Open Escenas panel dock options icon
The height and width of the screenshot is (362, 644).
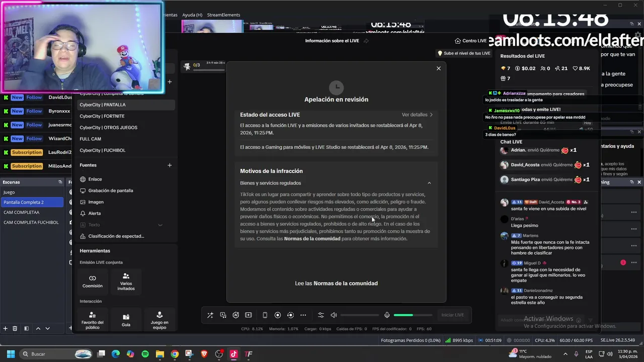point(60,182)
